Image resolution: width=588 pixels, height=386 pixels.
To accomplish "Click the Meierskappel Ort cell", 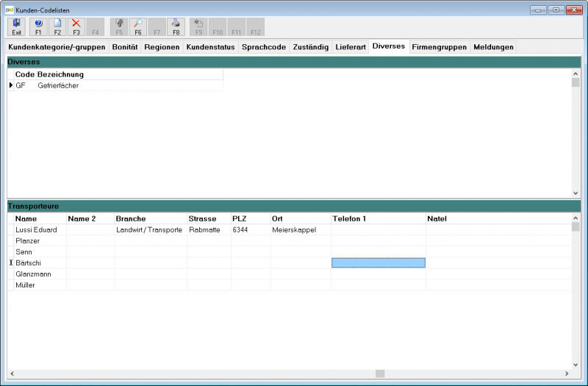I will pos(301,230).
